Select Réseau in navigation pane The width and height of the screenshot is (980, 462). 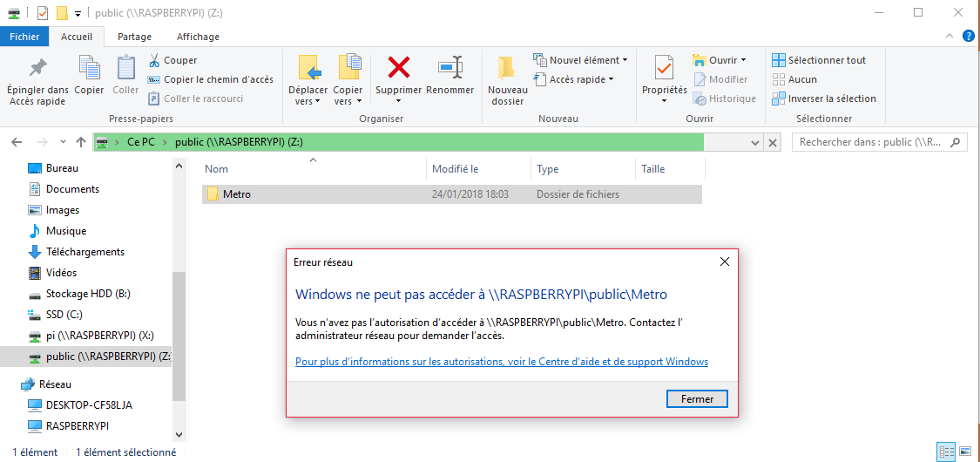[x=55, y=384]
